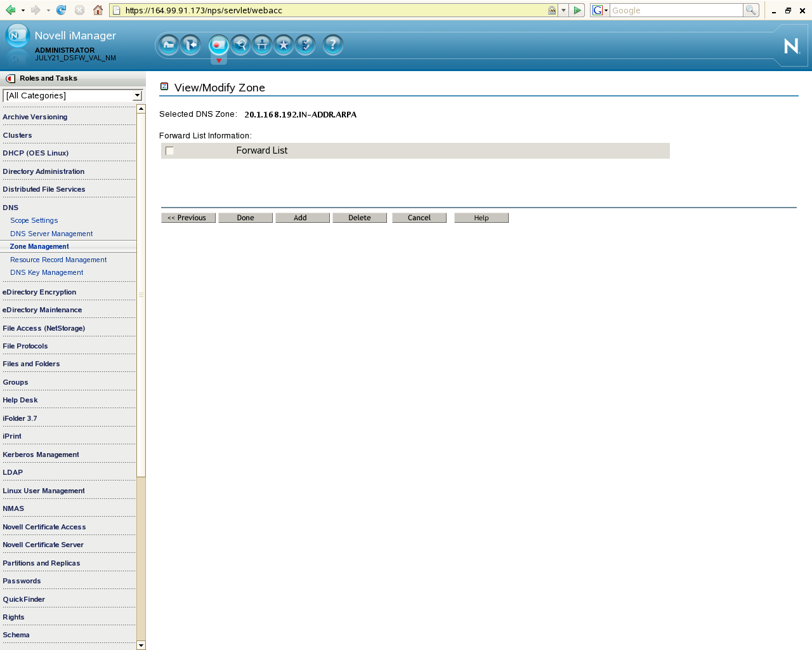Click the Novell N logo at top right

791,46
